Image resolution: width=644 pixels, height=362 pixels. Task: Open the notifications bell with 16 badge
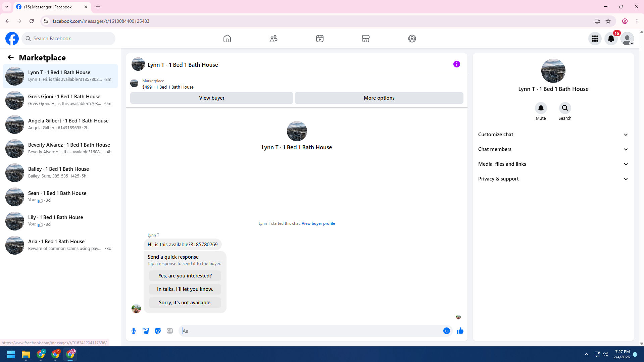pyautogui.click(x=611, y=39)
